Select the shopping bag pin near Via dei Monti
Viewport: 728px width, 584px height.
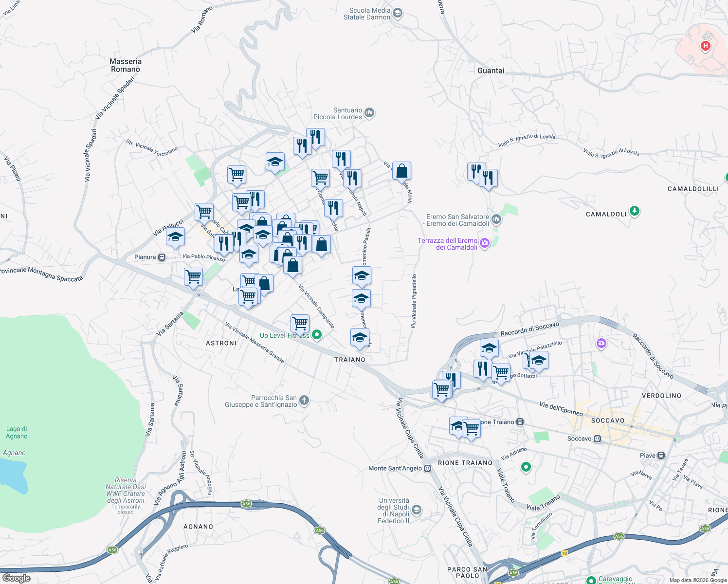(402, 170)
